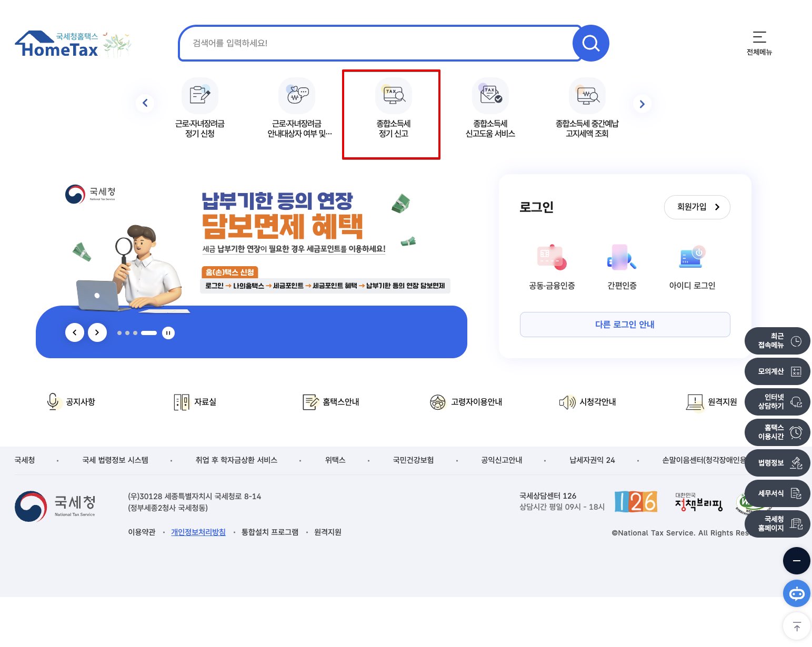This screenshot has width=812, height=647.
Task: Open 납세자권익 24 footer link
Action: point(592,460)
